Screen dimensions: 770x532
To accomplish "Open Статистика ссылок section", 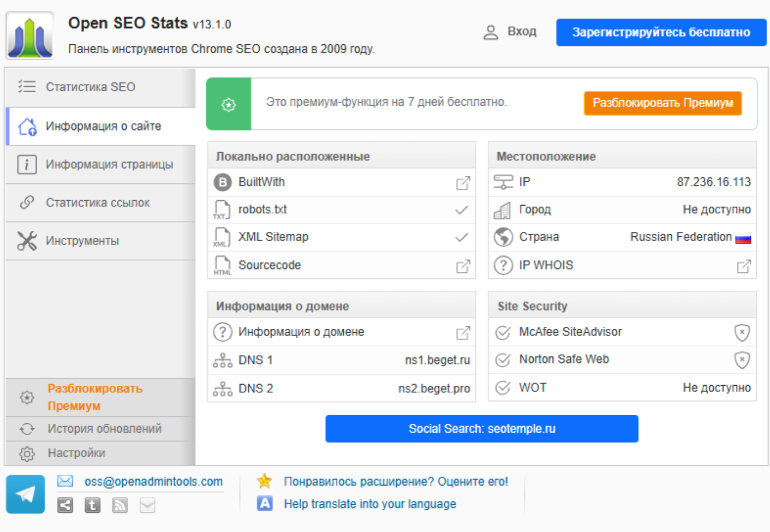I will [x=100, y=202].
